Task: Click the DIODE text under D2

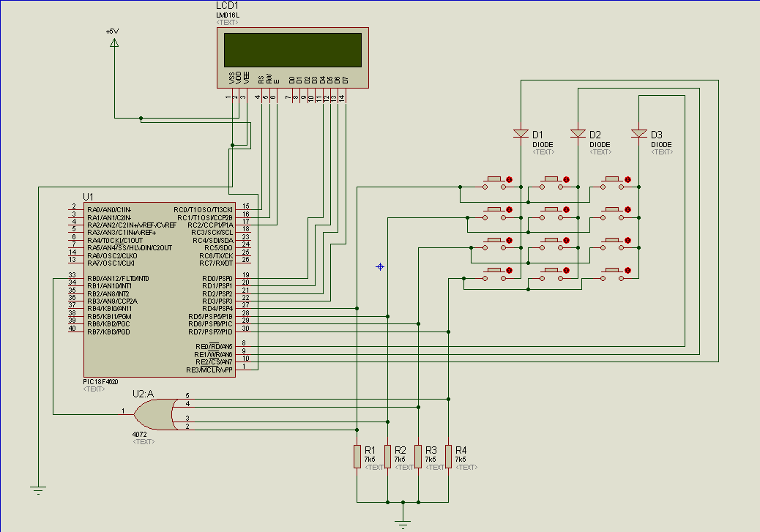Action: tap(600, 144)
